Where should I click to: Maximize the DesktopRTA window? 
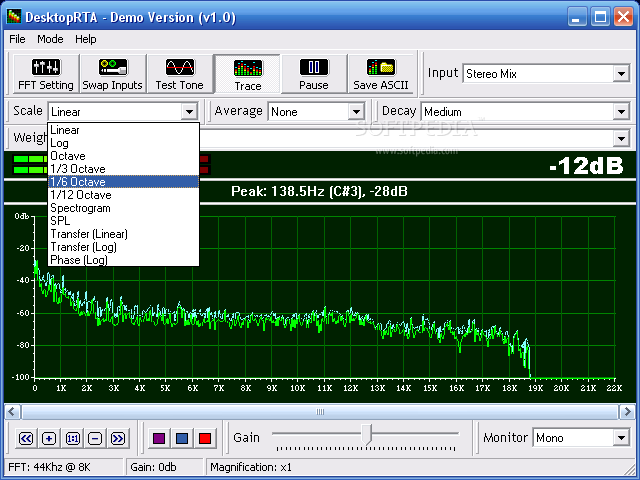tap(600, 17)
